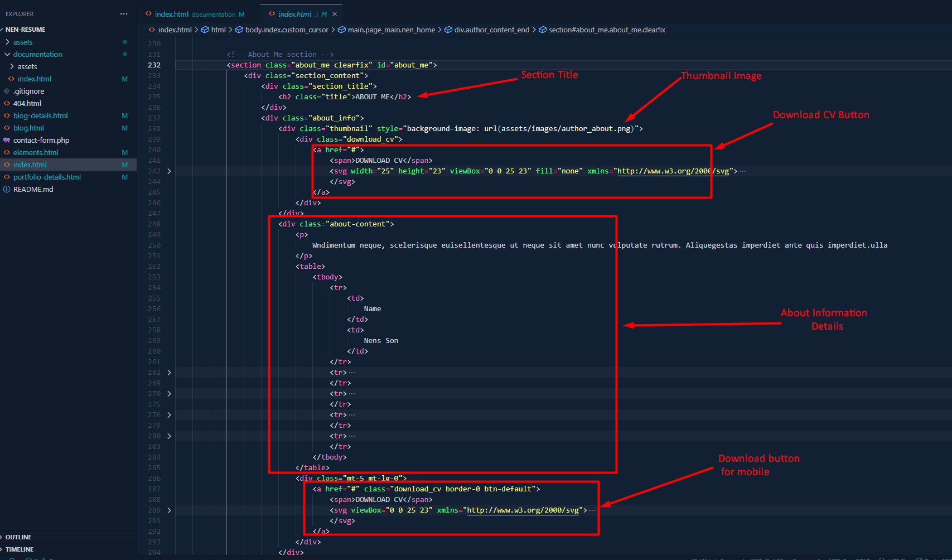Open Explorer's three-dots more actions menu
This screenshot has width=952, height=560.
point(124,14)
